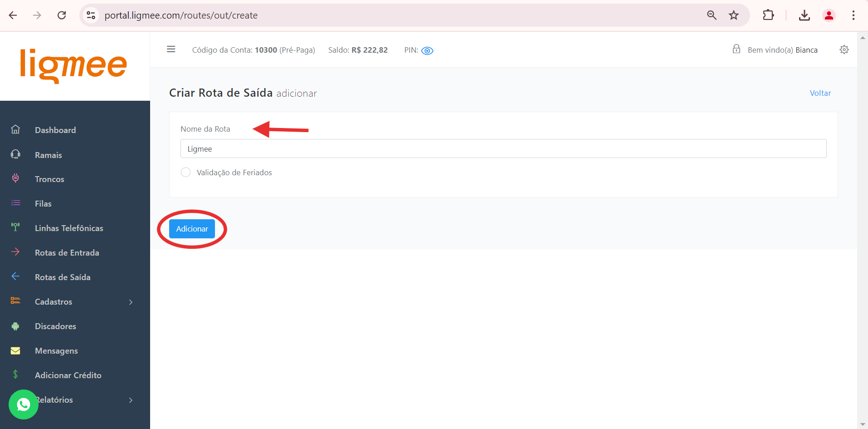Expand the Relatórios submenu chevron

(x=131, y=400)
